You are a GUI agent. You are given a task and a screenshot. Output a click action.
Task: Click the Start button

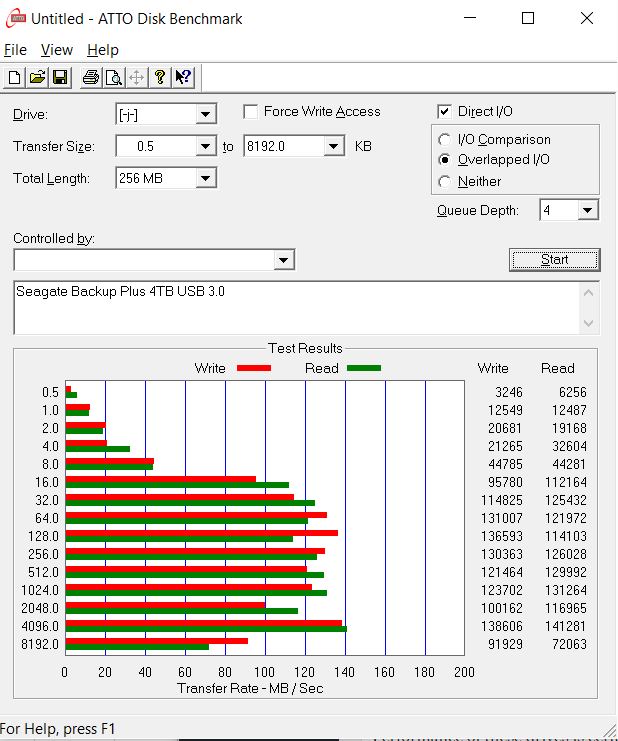click(x=555, y=259)
